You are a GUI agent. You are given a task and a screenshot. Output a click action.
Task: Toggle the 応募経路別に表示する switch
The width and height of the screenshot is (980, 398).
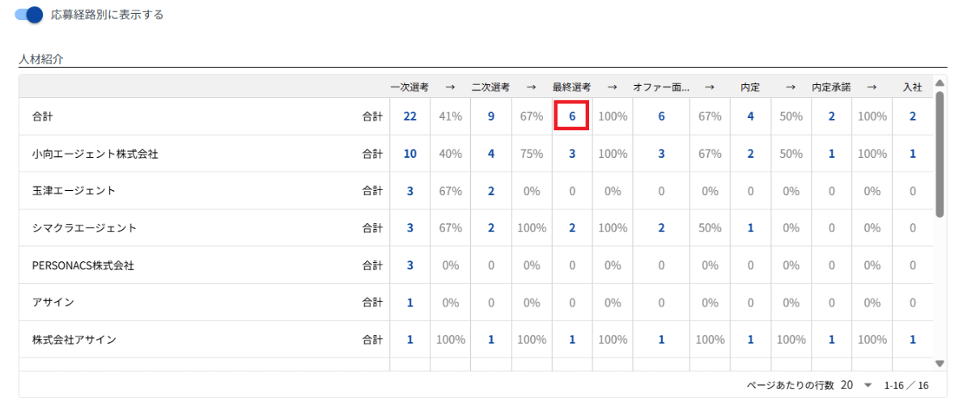tap(28, 15)
